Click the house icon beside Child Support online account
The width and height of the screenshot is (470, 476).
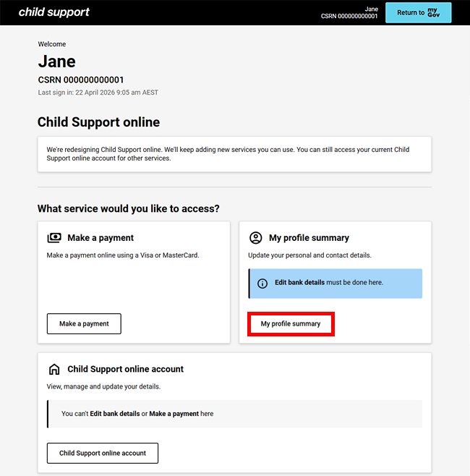tap(54, 369)
